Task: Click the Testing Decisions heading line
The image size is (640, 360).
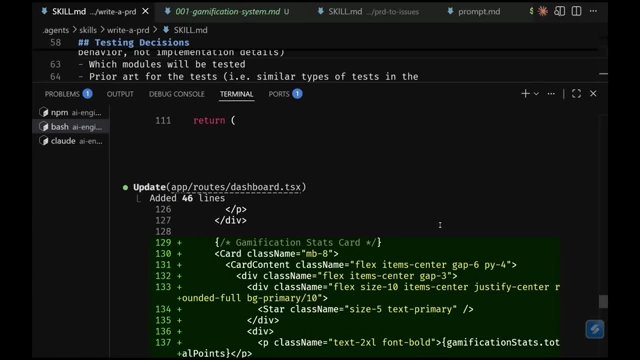Action: pos(134,42)
